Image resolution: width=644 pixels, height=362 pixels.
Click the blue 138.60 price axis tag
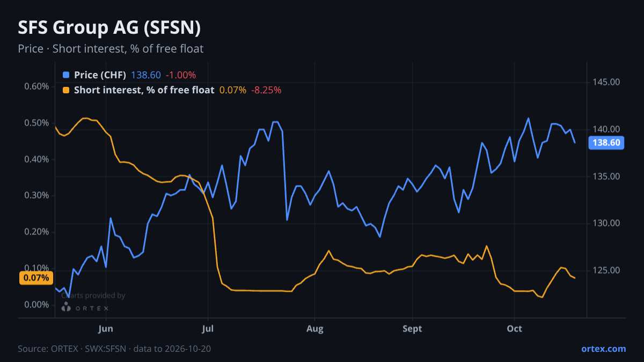[606, 143]
